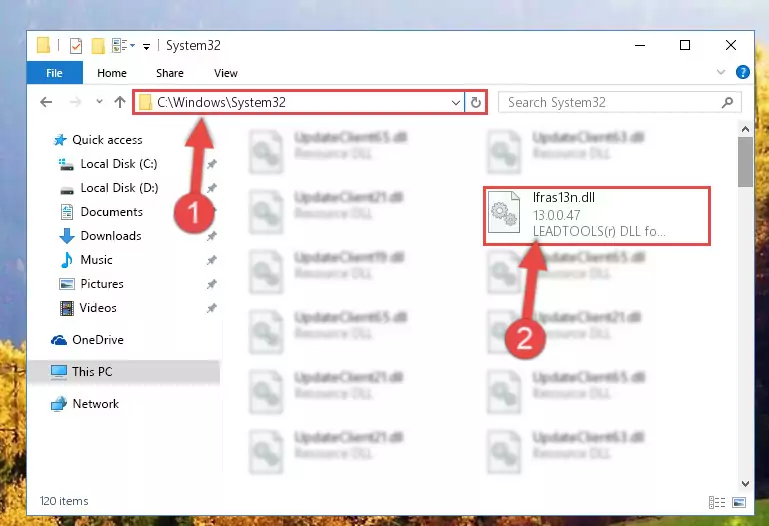769x526 pixels.
Task: Open Videos in the navigation pane
Action: tap(98, 308)
